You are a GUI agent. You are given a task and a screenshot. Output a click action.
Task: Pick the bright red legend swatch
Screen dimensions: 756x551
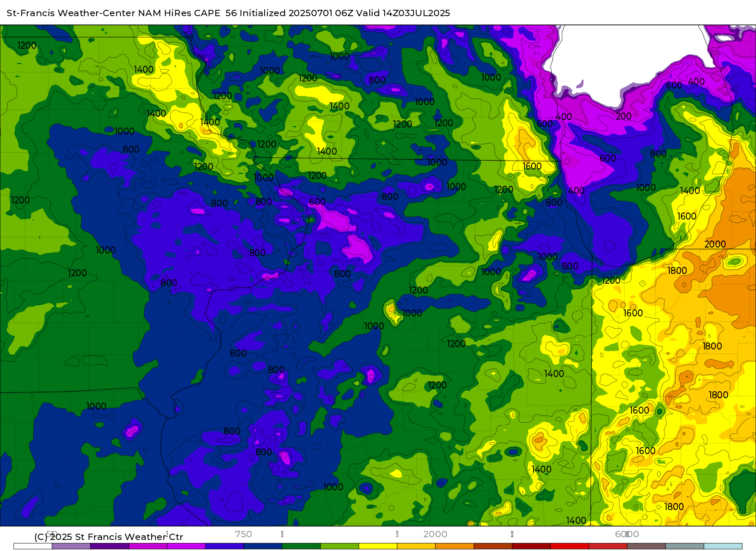[570, 546]
